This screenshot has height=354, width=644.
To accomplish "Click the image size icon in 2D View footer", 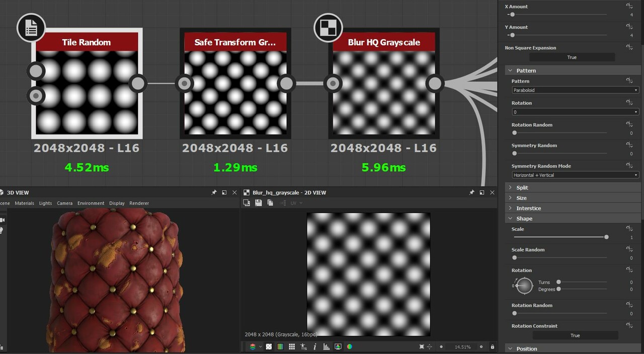I will click(303, 346).
